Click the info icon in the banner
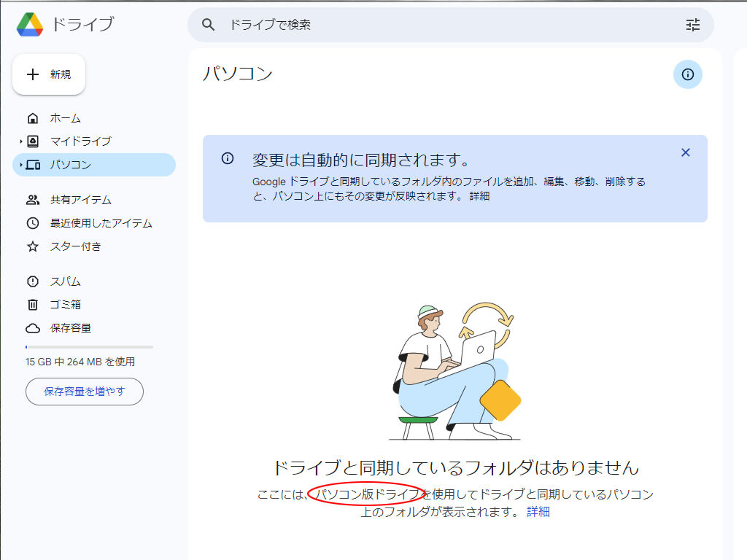The width and height of the screenshot is (747, 560). pyautogui.click(x=228, y=158)
